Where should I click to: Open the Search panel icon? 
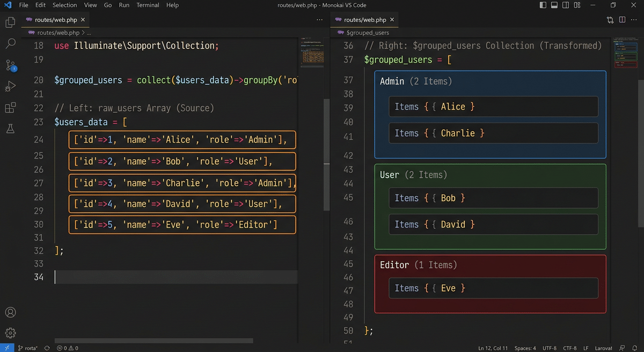[x=11, y=43]
